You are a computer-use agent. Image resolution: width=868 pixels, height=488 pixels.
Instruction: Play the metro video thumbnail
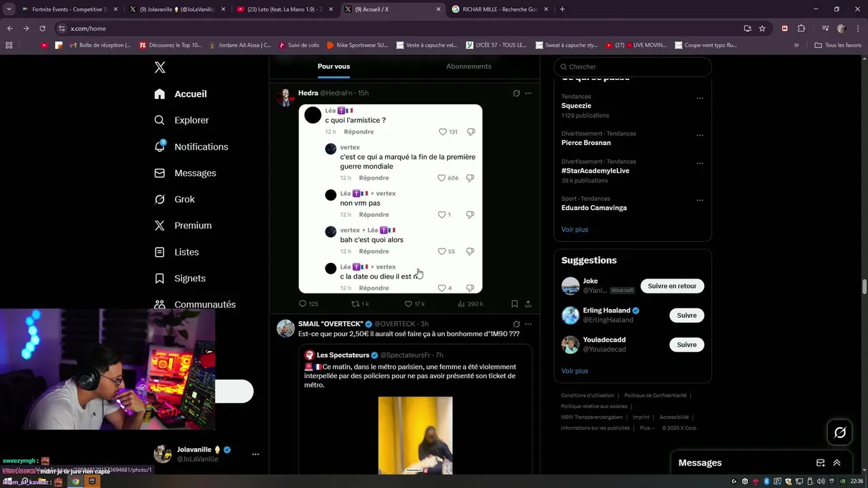click(x=415, y=435)
